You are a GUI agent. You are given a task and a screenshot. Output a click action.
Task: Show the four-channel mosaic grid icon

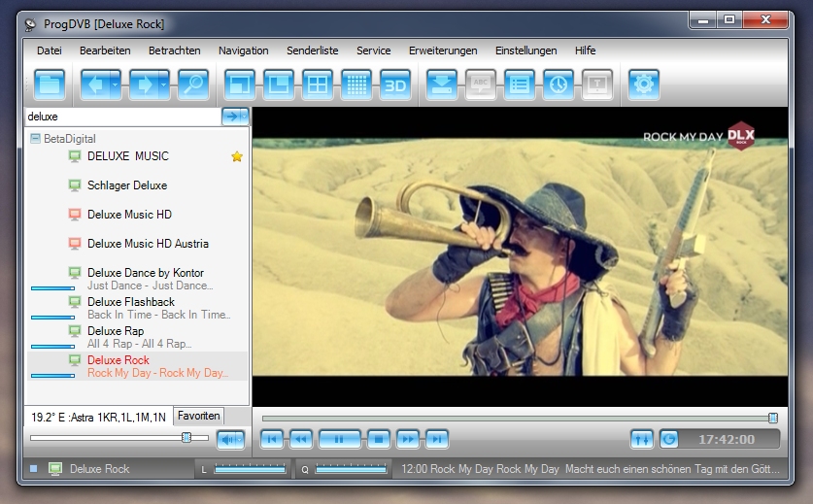coord(318,84)
